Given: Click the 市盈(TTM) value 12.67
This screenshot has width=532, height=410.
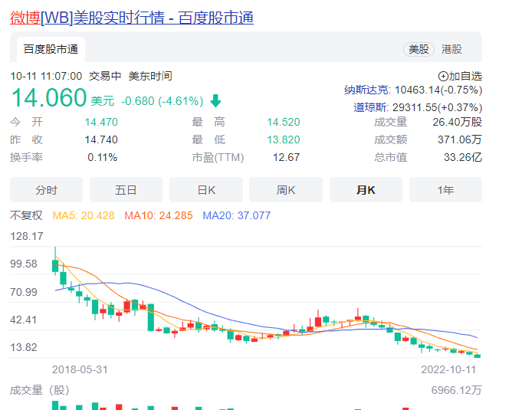Looking at the screenshot, I should (287, 157).
